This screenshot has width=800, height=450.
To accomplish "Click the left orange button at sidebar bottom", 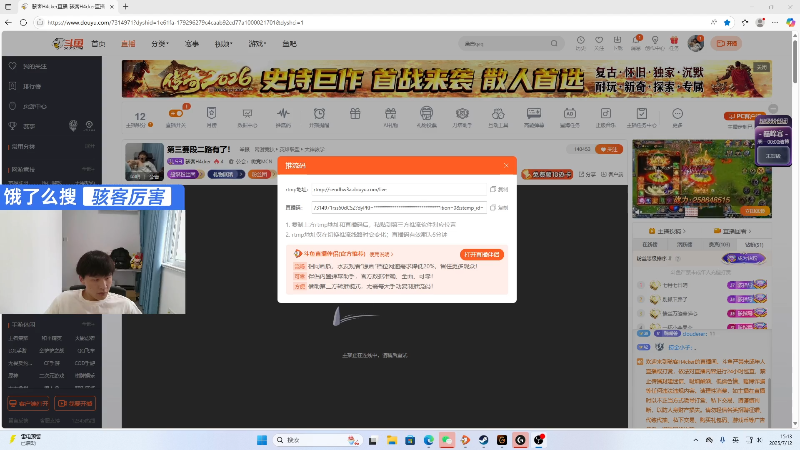I will click(29, 404).
